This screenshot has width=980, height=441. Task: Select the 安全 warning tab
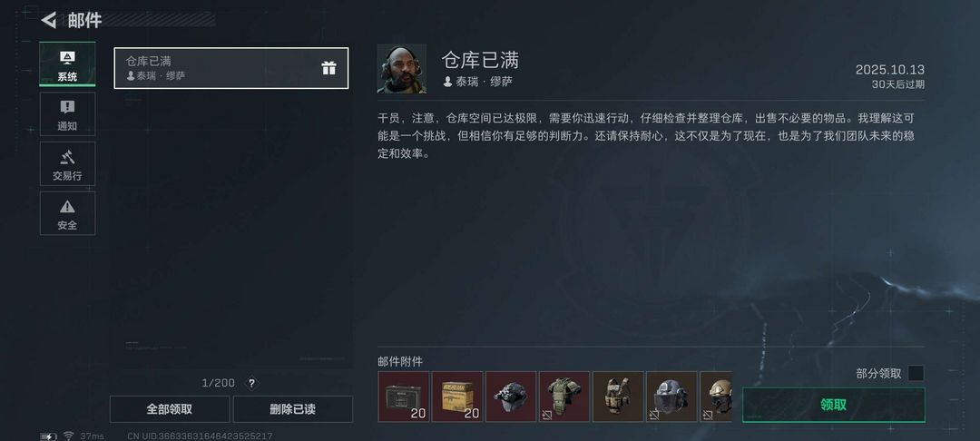[x=67, y=213]
